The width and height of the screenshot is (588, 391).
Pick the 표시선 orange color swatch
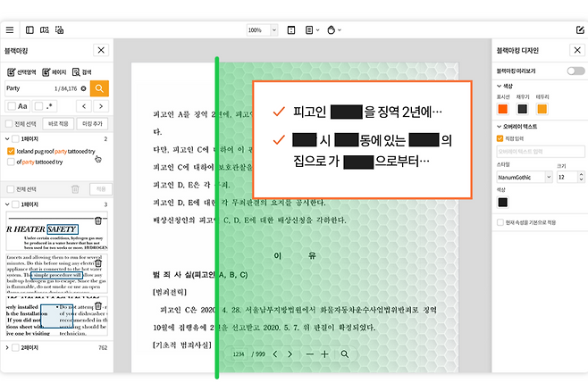click(501, 109)
